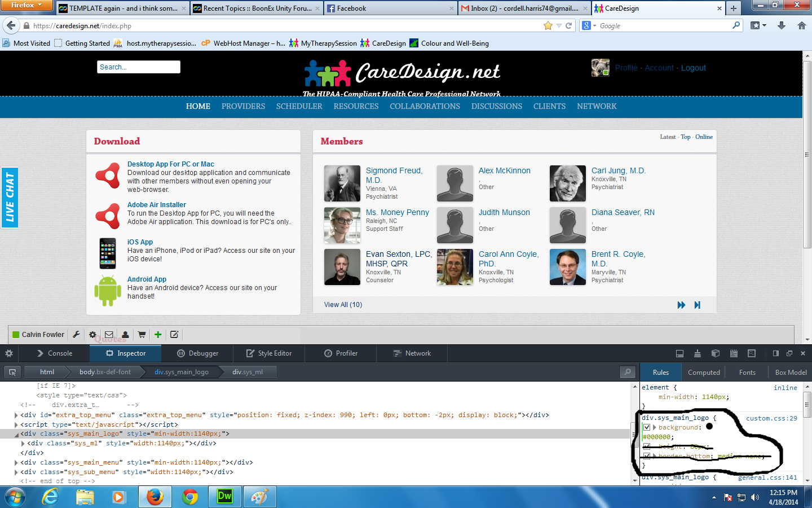Expand the script node in markup tree

[16, 424]
